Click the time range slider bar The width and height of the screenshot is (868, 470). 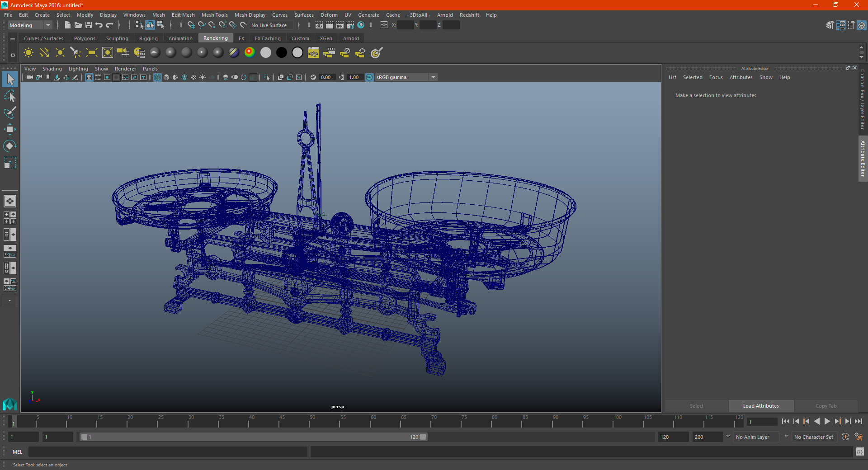pos(253,437)
